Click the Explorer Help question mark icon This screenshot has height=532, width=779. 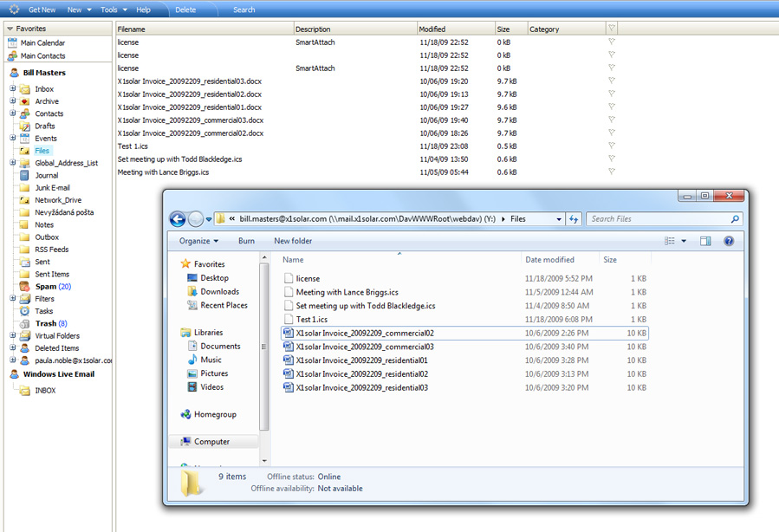(729, 241)
